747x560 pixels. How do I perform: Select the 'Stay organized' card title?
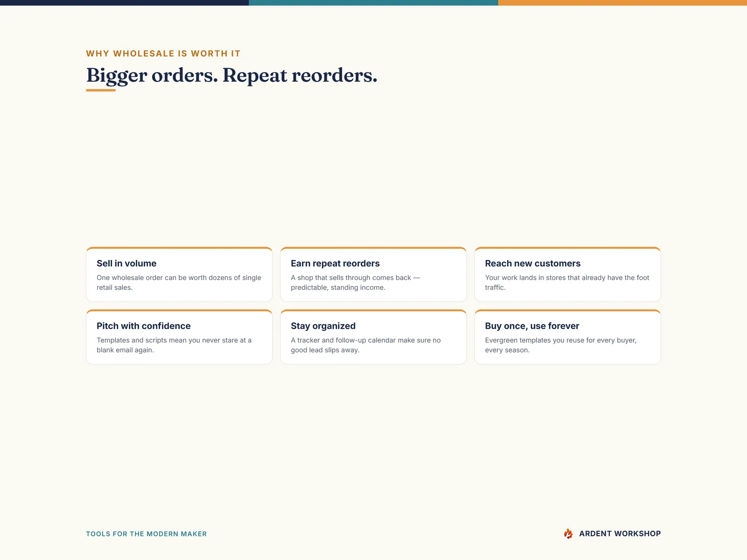(x=323, y=326)
